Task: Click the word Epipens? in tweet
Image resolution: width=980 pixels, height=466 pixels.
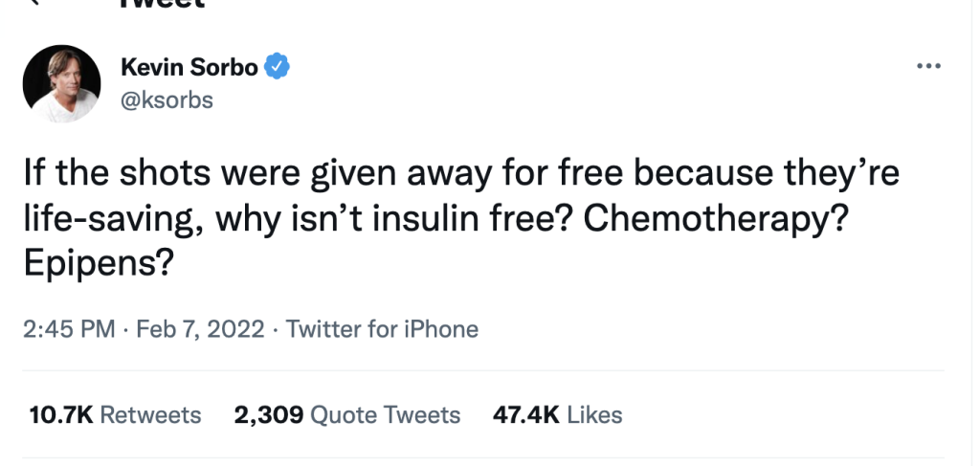Action: click(98, 260)
